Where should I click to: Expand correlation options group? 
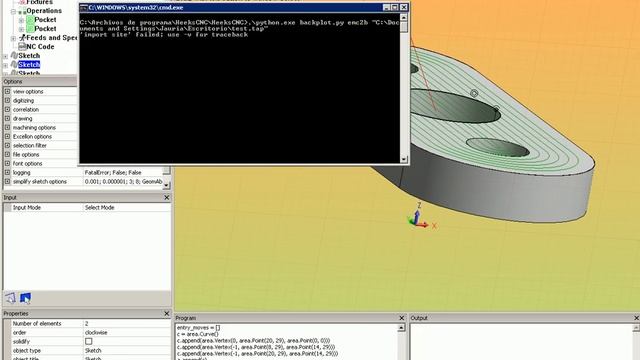pos(7,109)
